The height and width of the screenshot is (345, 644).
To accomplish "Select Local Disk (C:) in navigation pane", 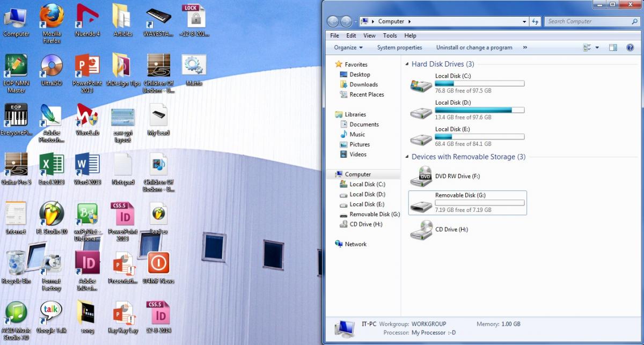I will [362, 185].
